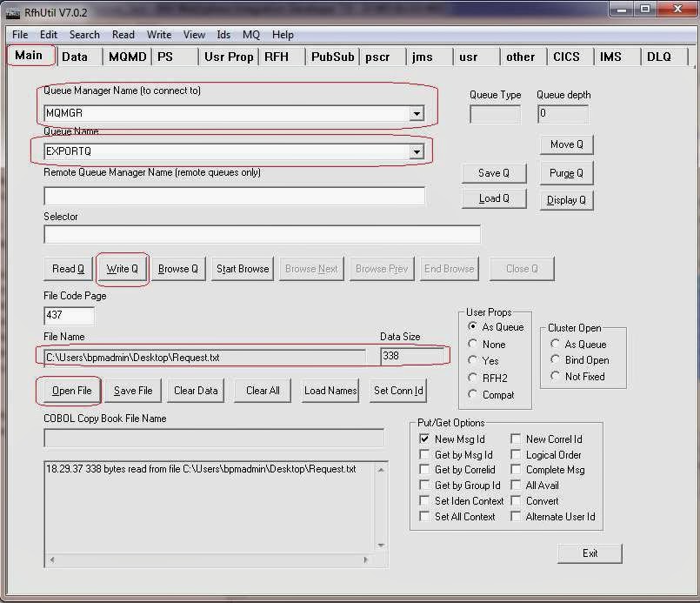700x603 pixels.
Task: Click Start Browse to begin browsing
Action: 242,269
